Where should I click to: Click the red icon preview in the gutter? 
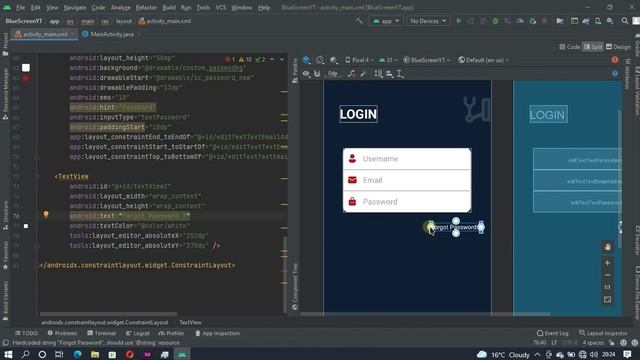tap(26, 78)
